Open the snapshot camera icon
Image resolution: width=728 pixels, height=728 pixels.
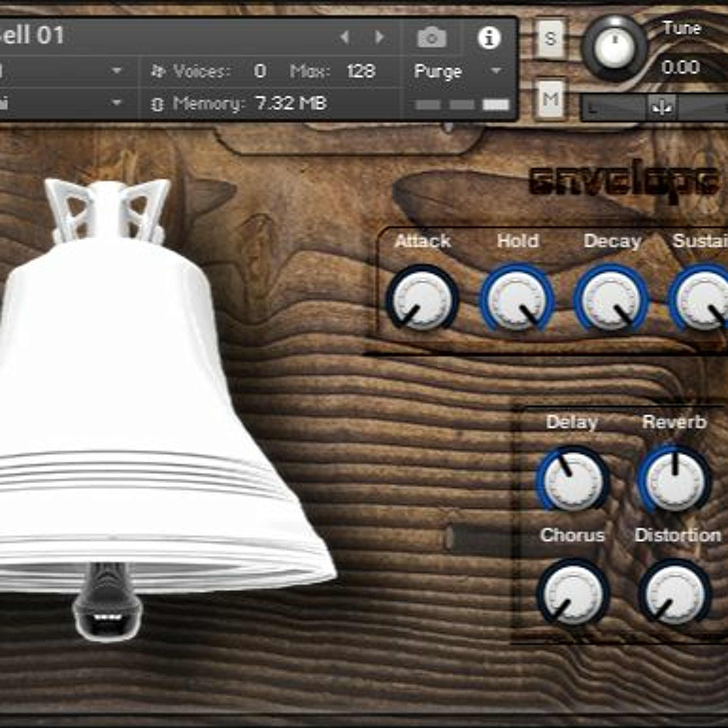click(x=432, y=37)
